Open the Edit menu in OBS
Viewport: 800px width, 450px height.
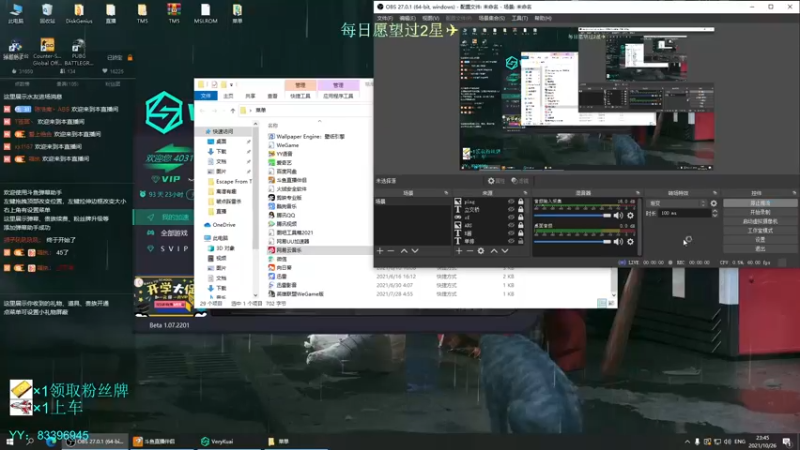tap(407, 18)
